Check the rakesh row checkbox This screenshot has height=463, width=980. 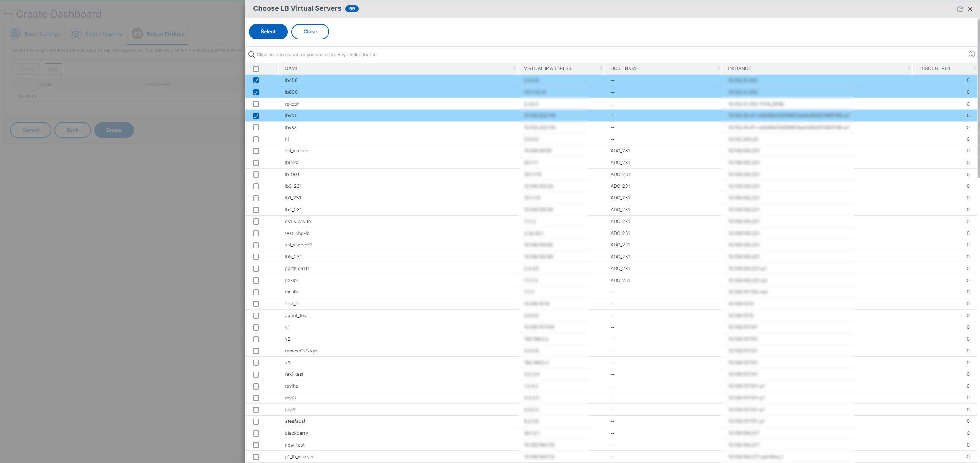pos(256,104)
